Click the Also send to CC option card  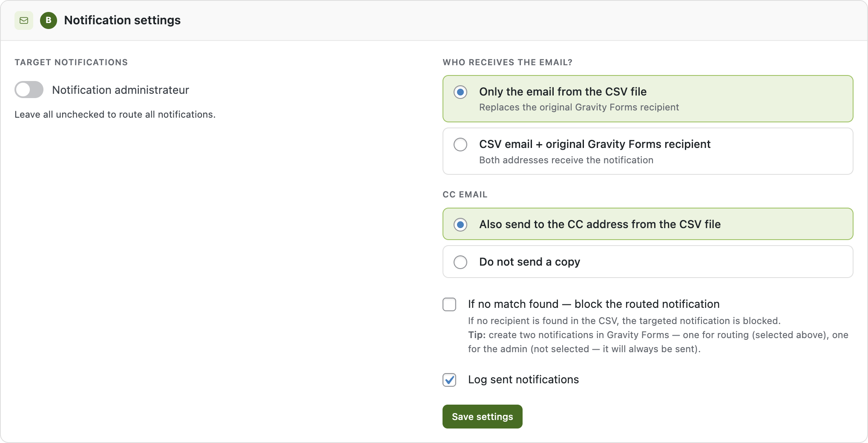click(x=648, y=224)
